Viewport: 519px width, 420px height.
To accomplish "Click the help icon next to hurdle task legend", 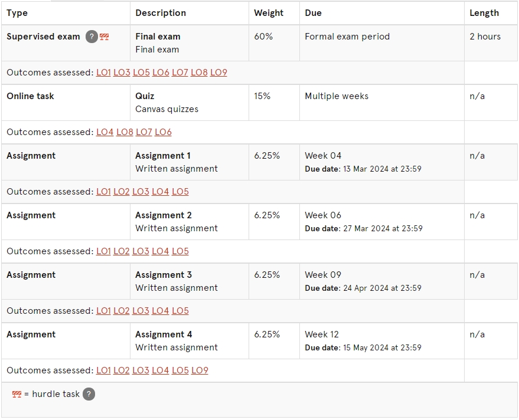I will point(89,394).
